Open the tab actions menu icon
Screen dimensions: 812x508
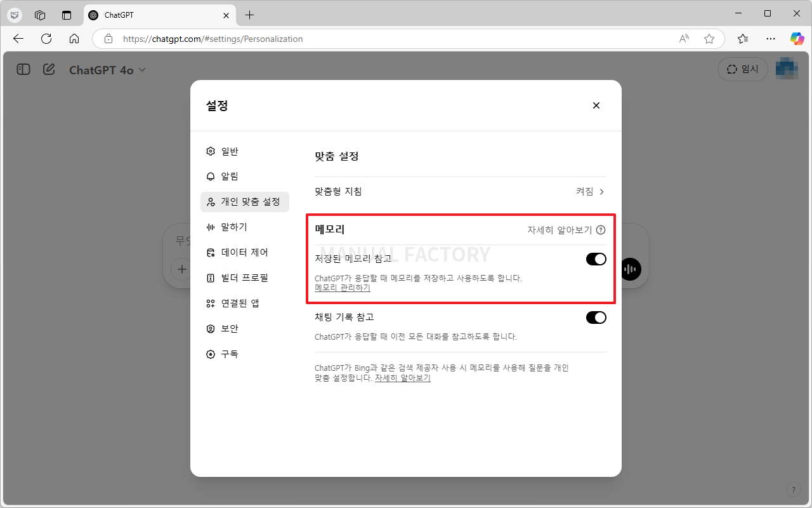pos(67,15)
